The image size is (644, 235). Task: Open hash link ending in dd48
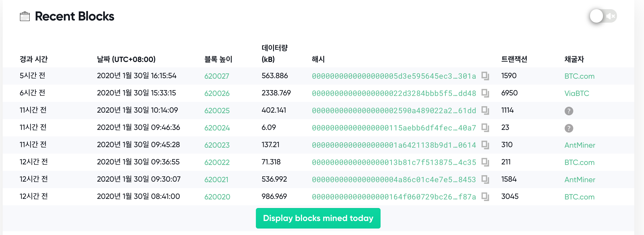click(x=394, y=94)
